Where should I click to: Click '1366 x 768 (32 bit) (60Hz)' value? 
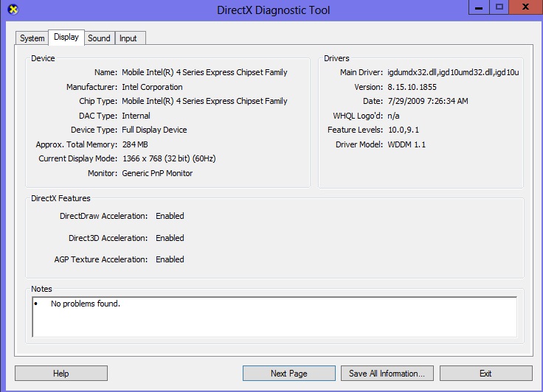point(169,158)
